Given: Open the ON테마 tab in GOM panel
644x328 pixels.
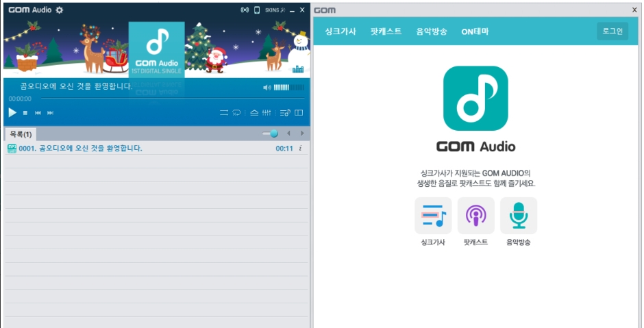Looking at the screenshot, I should pyautogui.click(x=475, y=31).
